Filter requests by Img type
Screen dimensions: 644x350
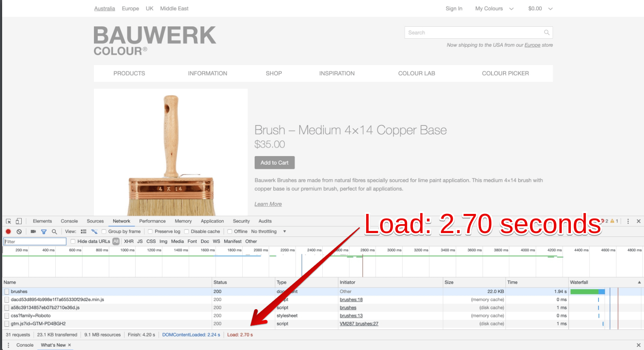pos(163,241)
